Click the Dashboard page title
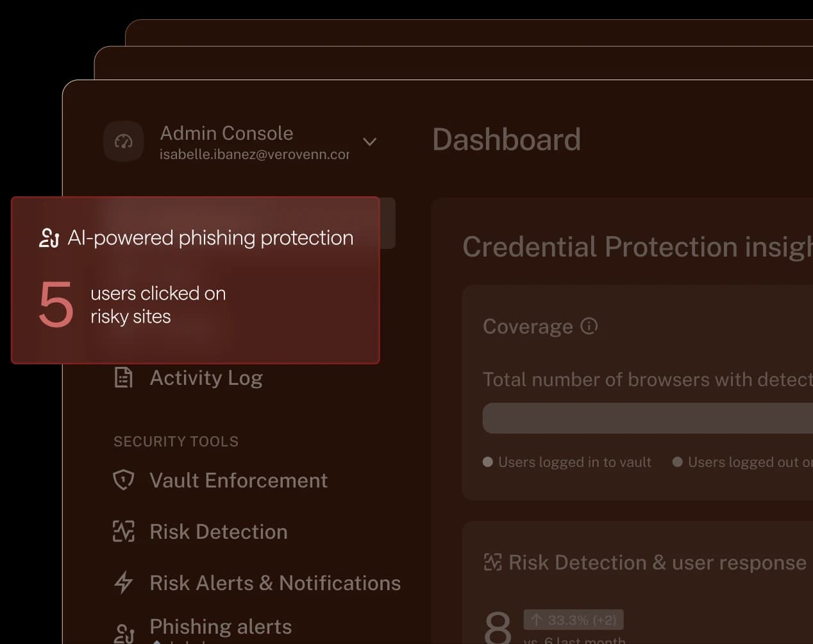Screen dimensions: 813x644 click(507, 140)
